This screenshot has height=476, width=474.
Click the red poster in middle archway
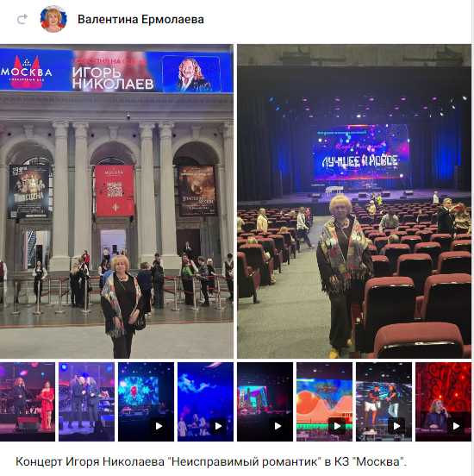(115, 191)
